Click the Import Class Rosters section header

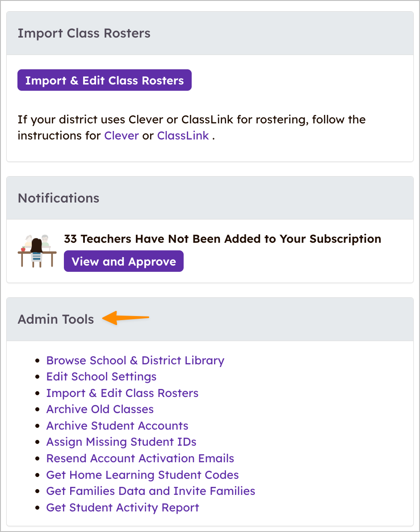[84, 33]
